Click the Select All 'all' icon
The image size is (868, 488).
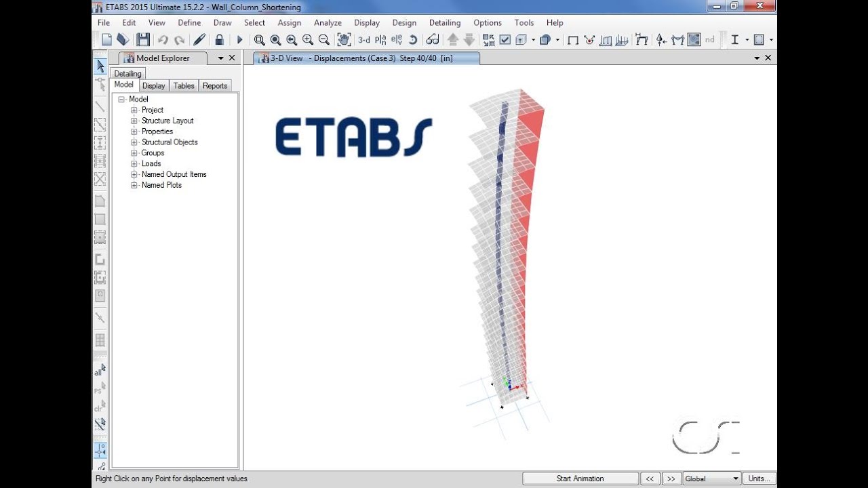click(x=100, y=370)
